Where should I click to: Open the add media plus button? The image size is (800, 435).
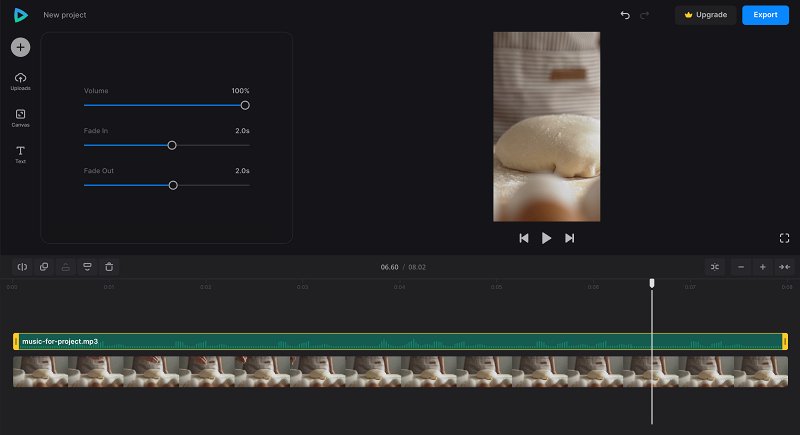20,47
